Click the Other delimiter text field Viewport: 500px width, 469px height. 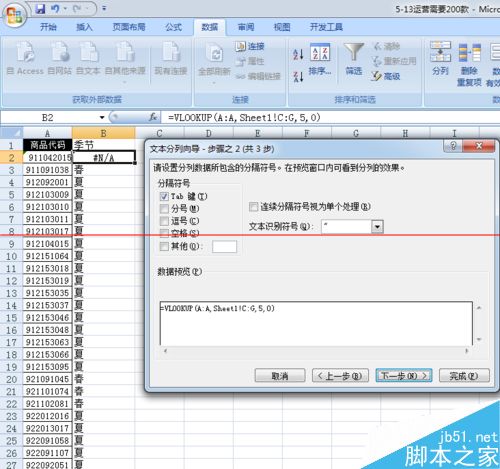224,247
